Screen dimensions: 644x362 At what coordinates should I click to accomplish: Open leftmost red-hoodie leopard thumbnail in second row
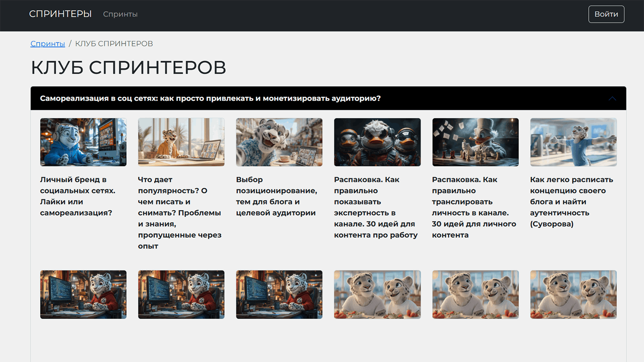pyautogui.click(x=83, y=294)
